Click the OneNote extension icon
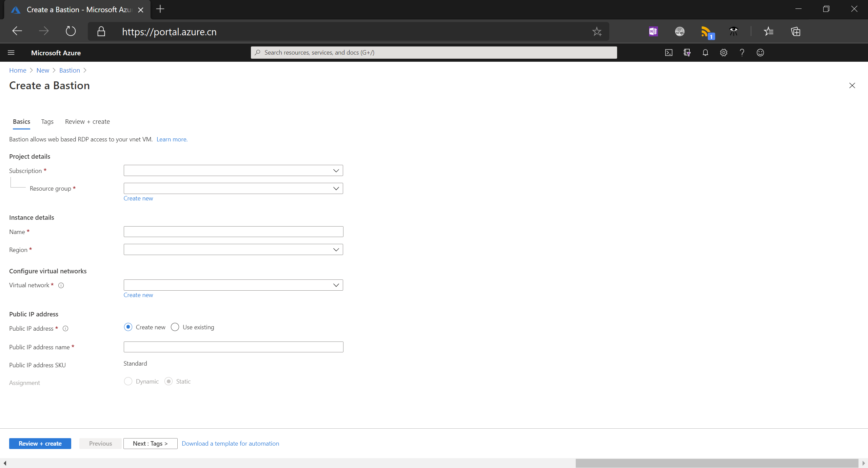This screenshot has height=468, width=868. click(x=653, y=32)
